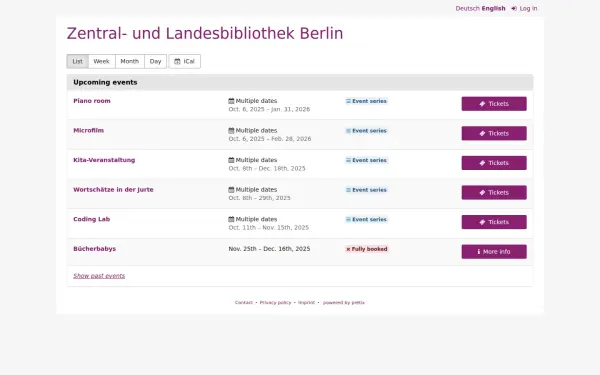Image resolution: width=600 pixels, height=375 pixels.
Task: Download the iCal calendar
Action: [184, 61]
